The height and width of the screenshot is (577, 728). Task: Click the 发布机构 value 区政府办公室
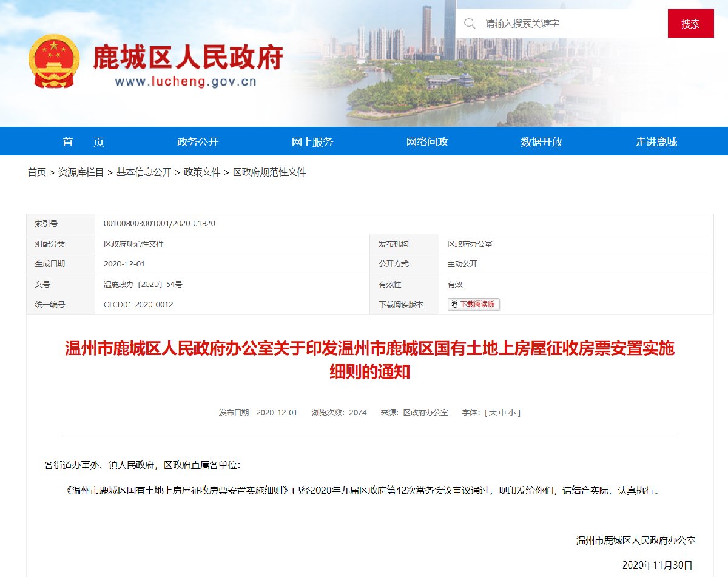[470, 244]
